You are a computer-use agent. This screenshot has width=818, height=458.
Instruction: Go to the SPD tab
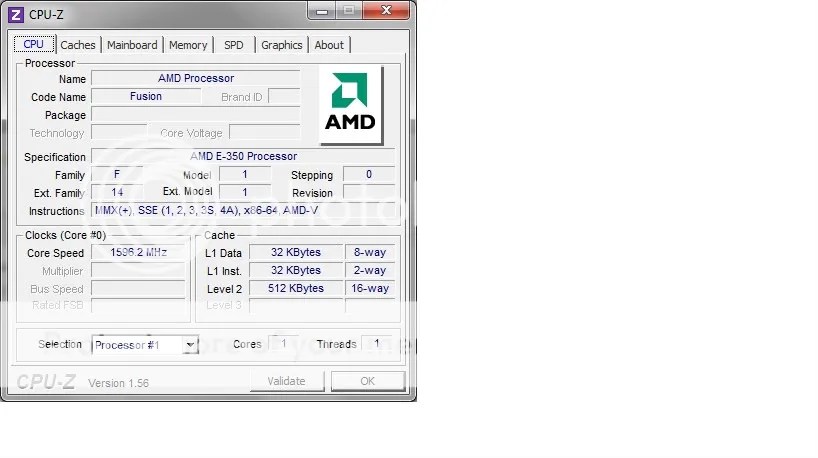coord(234,45)
